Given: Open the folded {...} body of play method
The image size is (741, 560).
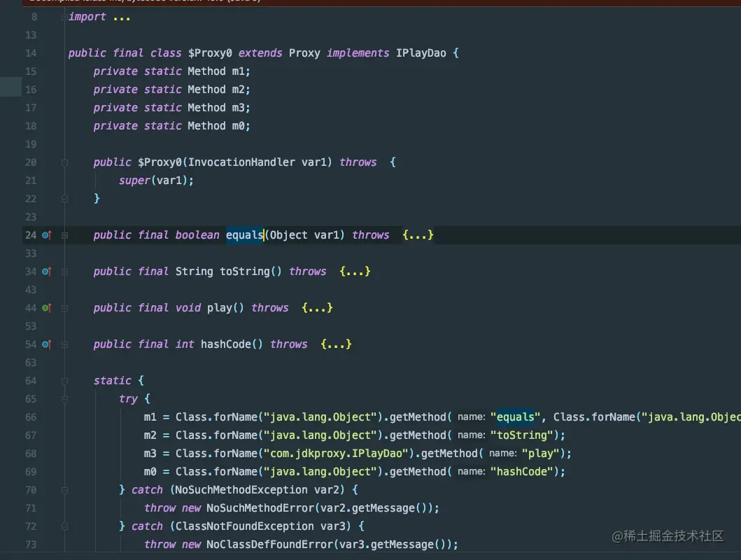Looking at the screenshot, I should 317,307.
